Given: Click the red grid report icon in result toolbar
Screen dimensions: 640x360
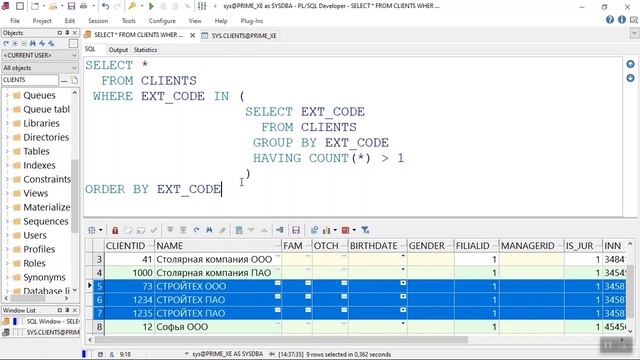Looking at the screenshot, I should [345, 230].
